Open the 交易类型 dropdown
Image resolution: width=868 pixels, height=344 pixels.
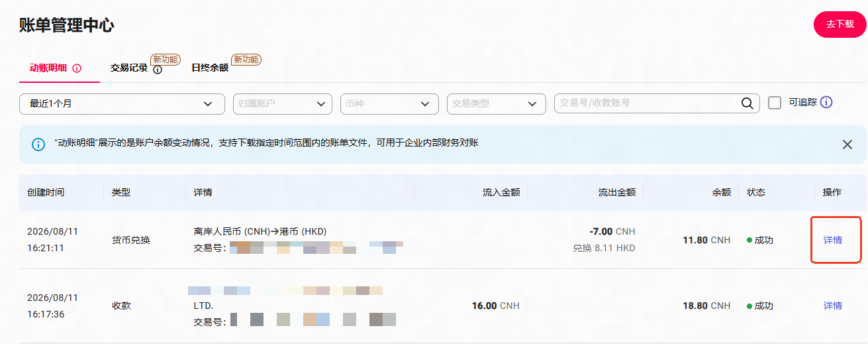[497, 104]
